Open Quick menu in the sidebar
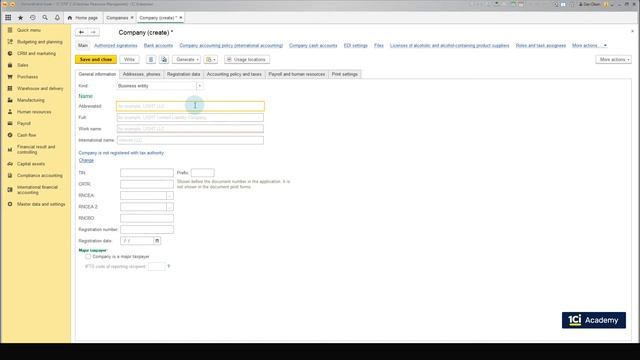The height and width of the screenshot is (360, 640). [x=29, y=30]
